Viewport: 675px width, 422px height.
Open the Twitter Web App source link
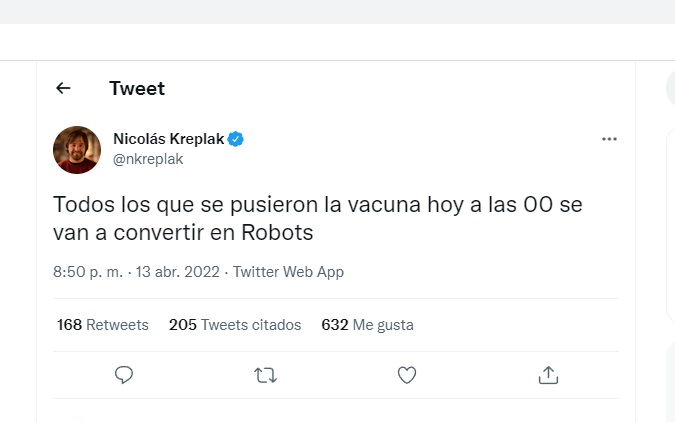[288, 272]
